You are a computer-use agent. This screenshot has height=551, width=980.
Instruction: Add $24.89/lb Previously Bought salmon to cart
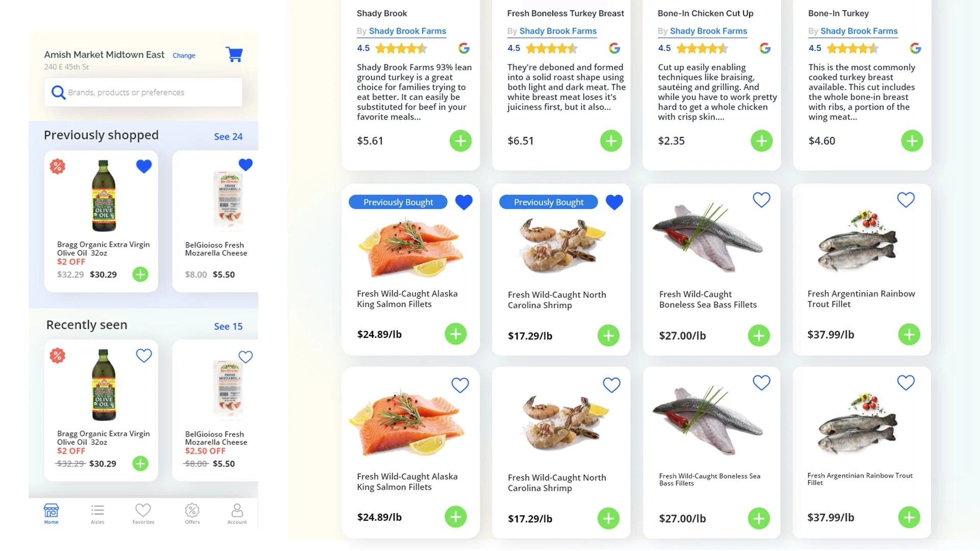pyautogui.click(x=455, y=334)
